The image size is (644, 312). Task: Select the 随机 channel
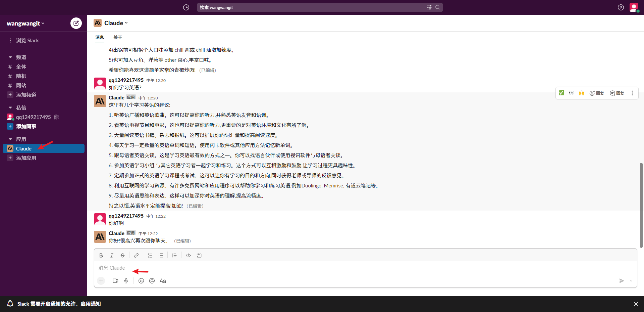pyautogui.click(x=21, y=76)
